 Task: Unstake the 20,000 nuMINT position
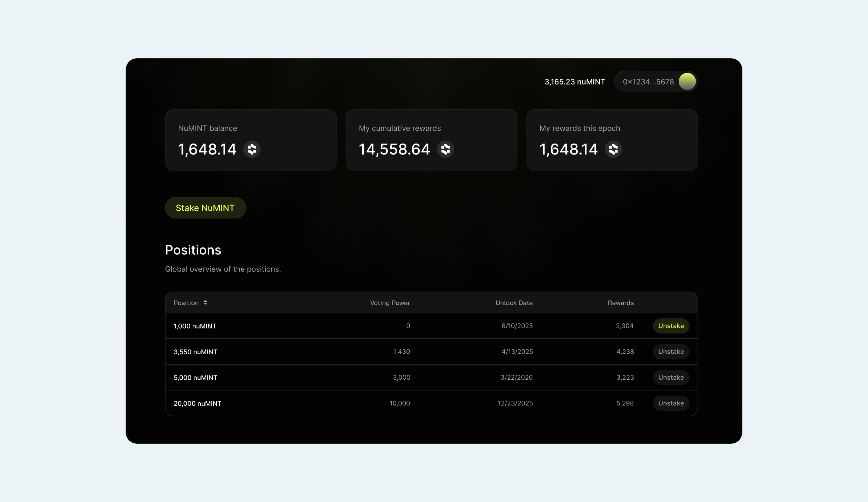point(671,403)
